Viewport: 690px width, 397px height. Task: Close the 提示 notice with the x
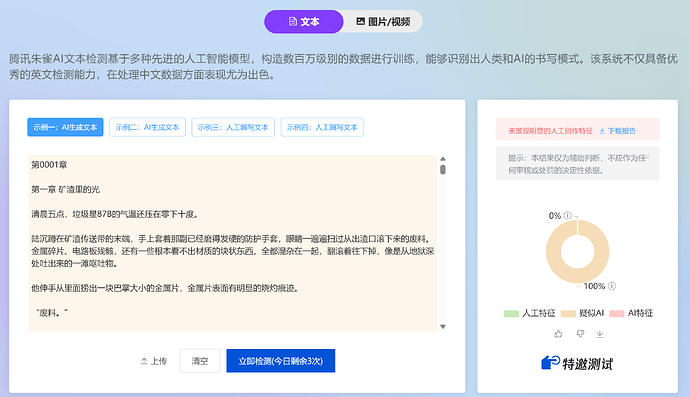click(x=648, y=157)
